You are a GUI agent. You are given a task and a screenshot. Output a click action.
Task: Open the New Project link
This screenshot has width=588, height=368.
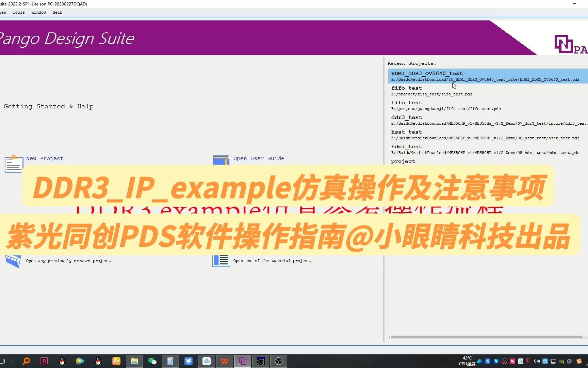coord(45,158)
